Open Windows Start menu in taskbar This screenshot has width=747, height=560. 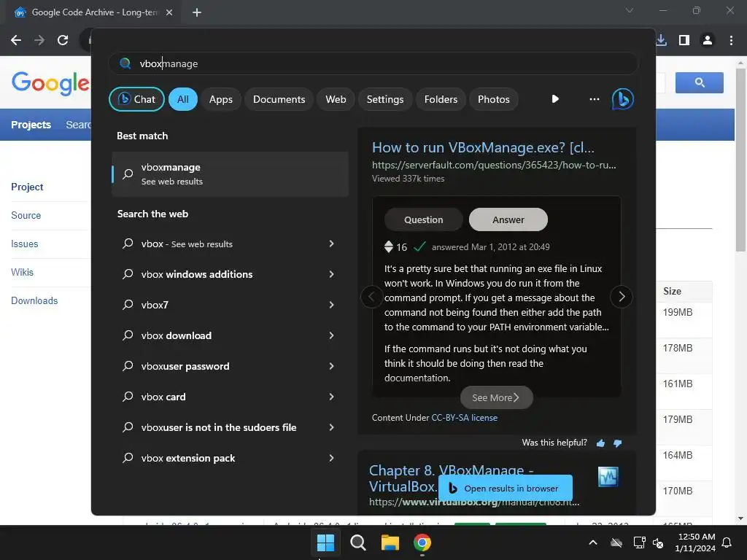(x=326, y=542)
